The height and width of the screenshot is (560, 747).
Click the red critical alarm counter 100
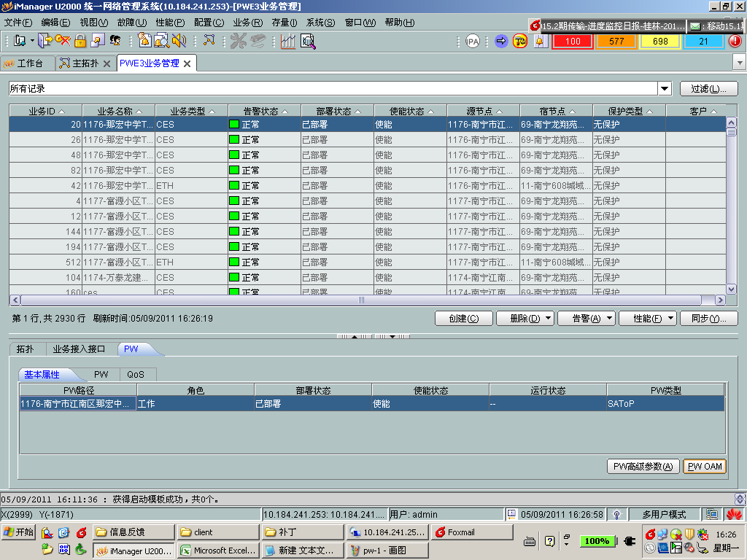coord(573,41)
